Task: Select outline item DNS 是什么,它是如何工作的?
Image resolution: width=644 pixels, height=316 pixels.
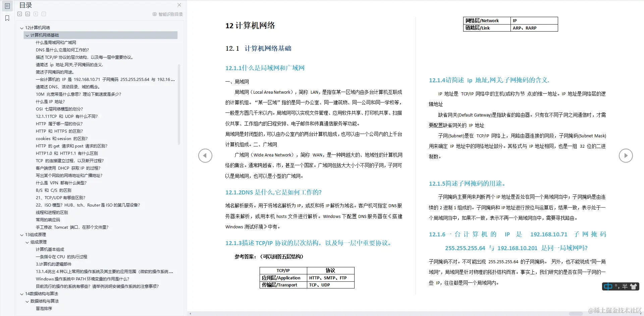Action: click(x=62, y=50)
